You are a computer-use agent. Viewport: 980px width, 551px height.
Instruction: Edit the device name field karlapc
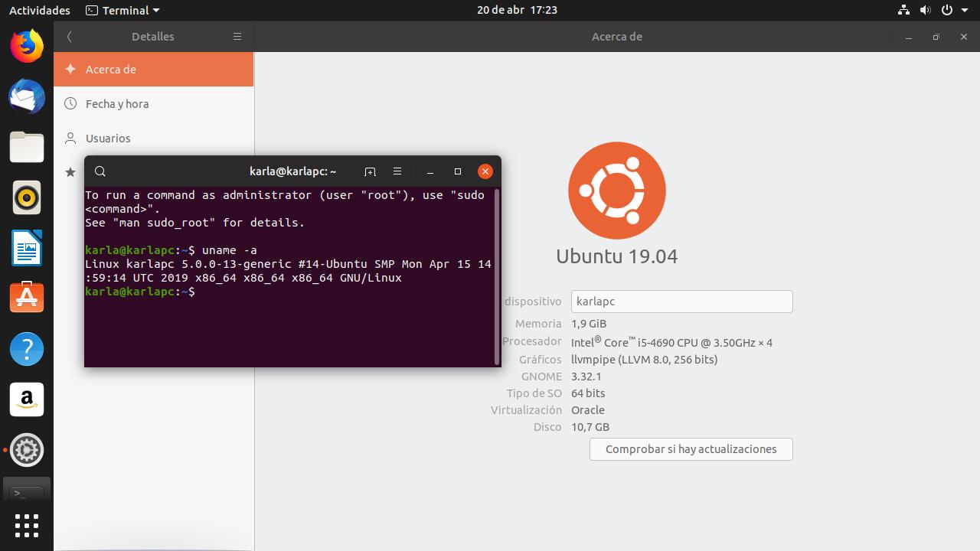click(x=681, y=302)
